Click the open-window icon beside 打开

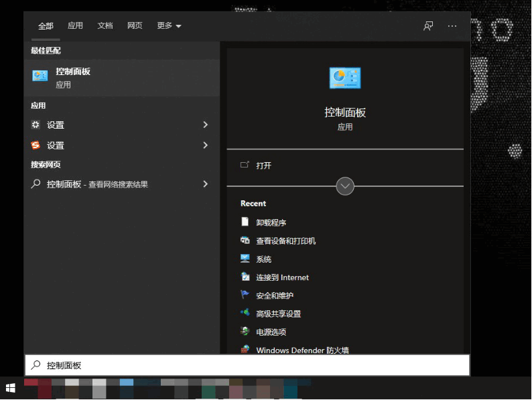click(x=245, y=165)
